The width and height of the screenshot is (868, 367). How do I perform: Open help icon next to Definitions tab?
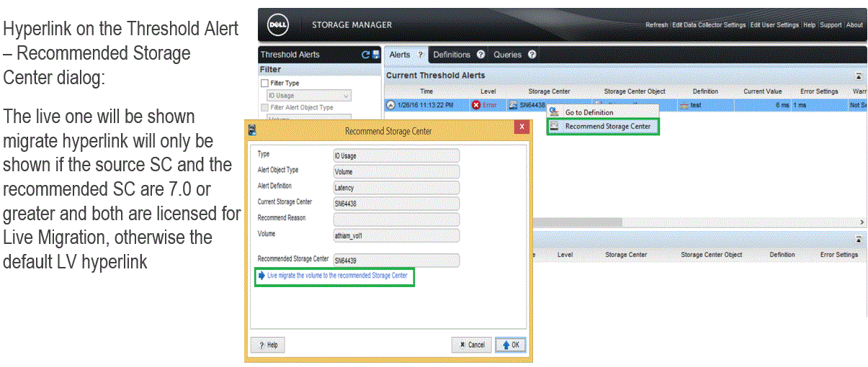480,55
